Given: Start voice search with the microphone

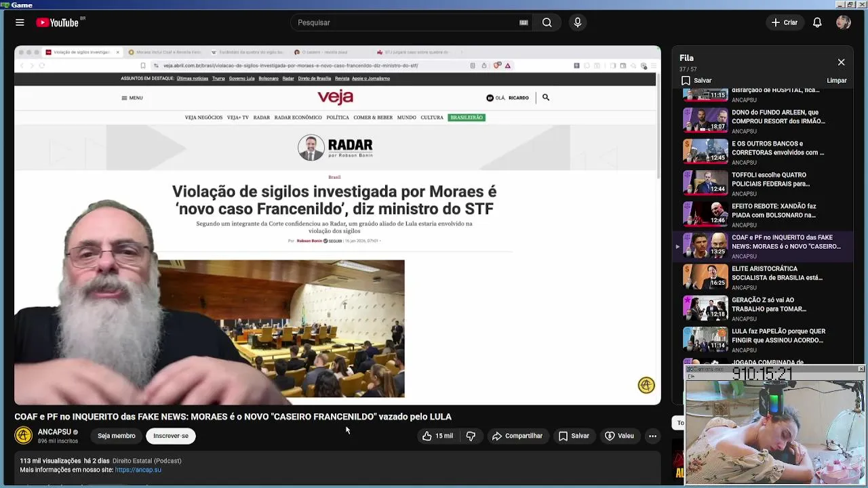Looking at the screenshot, I should click(578, 22).
